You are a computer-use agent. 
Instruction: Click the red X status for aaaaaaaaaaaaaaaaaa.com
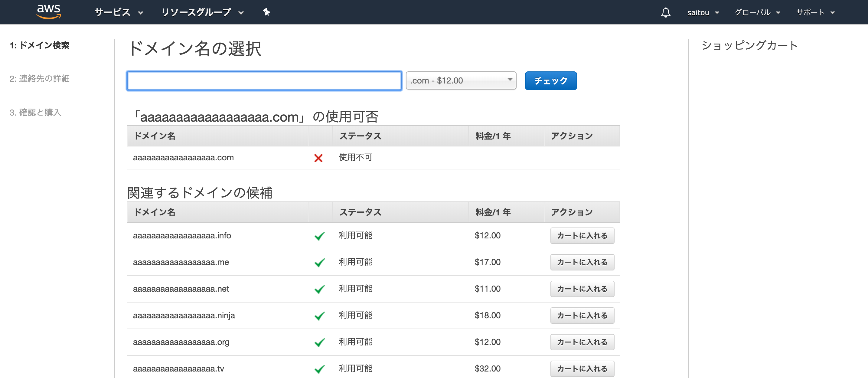(x=318, y=158)
